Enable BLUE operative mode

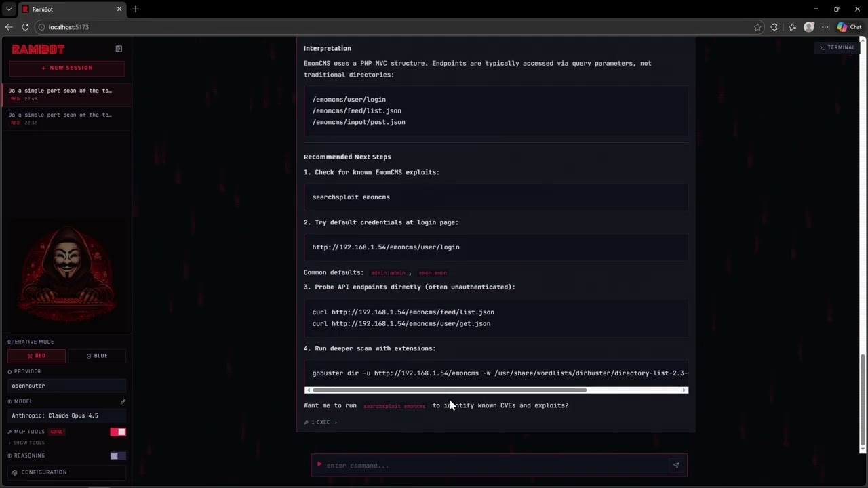tap(96, 355)
